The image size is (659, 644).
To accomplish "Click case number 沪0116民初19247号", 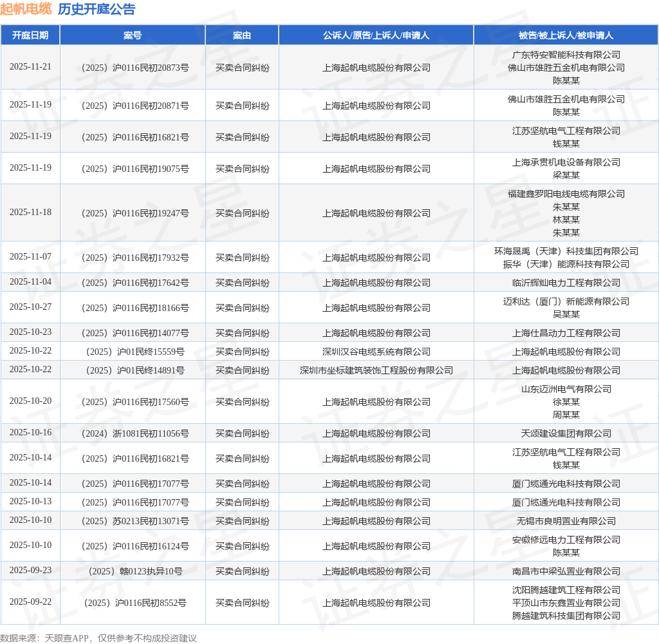I will 135,213.
